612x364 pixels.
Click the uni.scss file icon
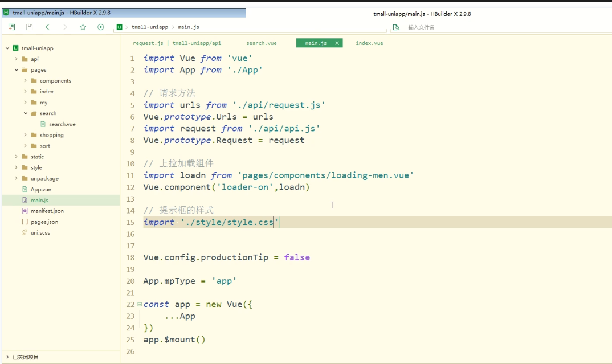pos(25,232)
